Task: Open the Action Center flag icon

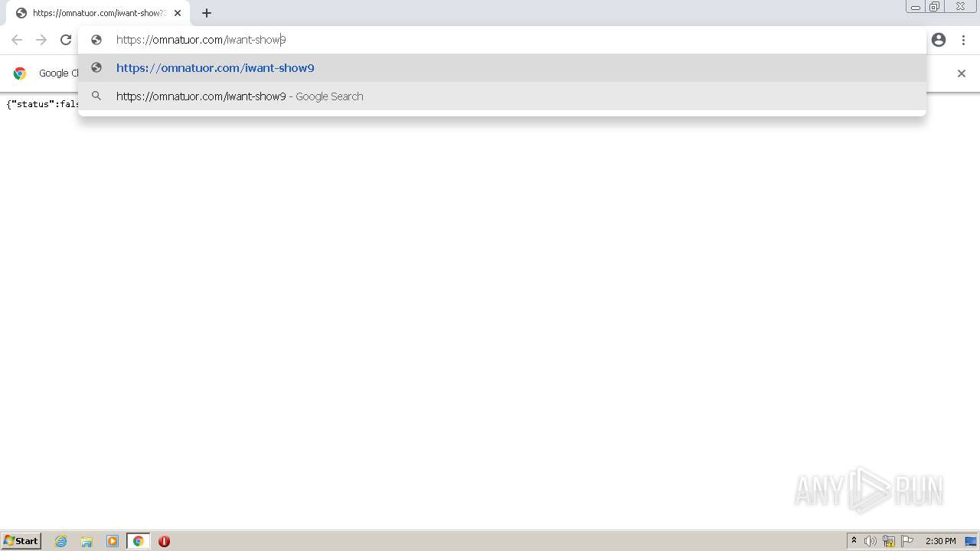Action: (x=907, y=541)
